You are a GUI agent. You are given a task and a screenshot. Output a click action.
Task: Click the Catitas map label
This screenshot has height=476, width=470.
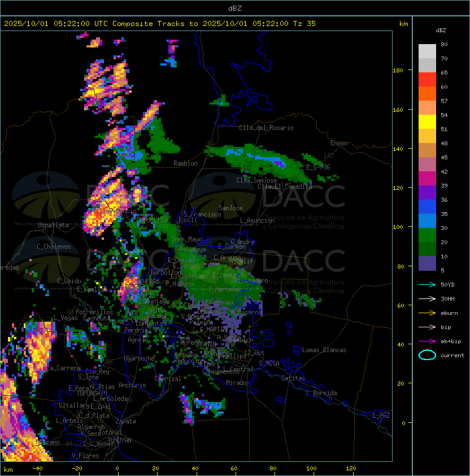[x=293, y=378]
